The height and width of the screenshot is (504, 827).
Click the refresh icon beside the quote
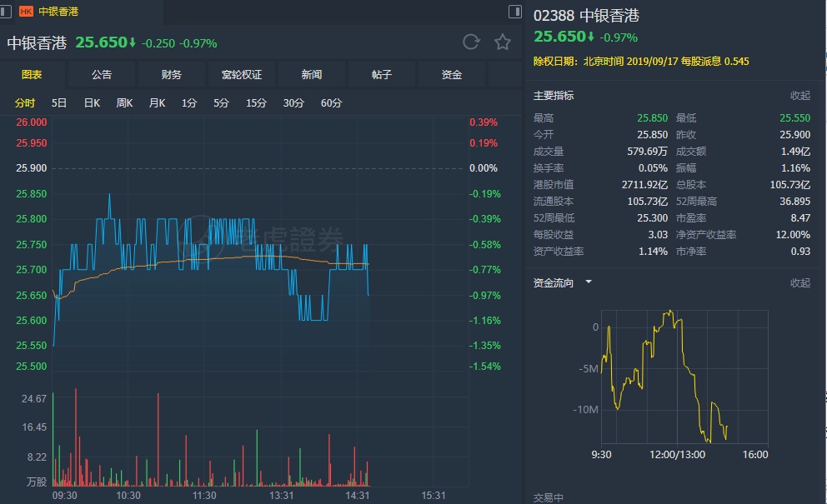pos(471,42)
